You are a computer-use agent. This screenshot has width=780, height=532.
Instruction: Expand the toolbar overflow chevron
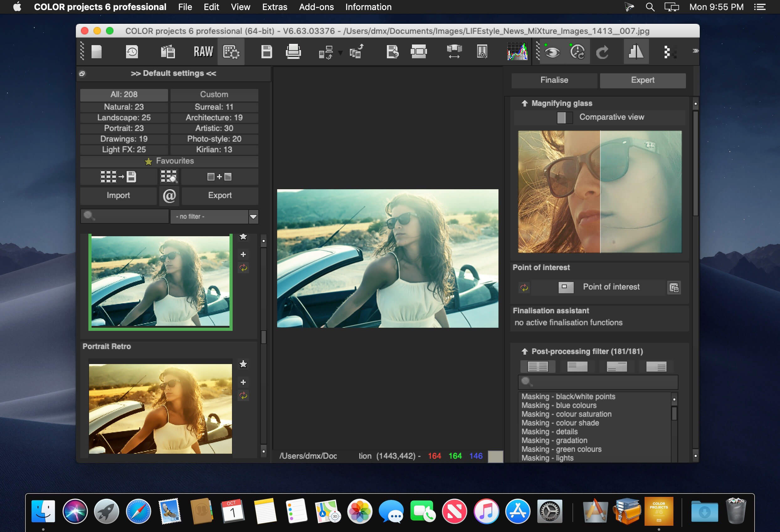point(695,51)
